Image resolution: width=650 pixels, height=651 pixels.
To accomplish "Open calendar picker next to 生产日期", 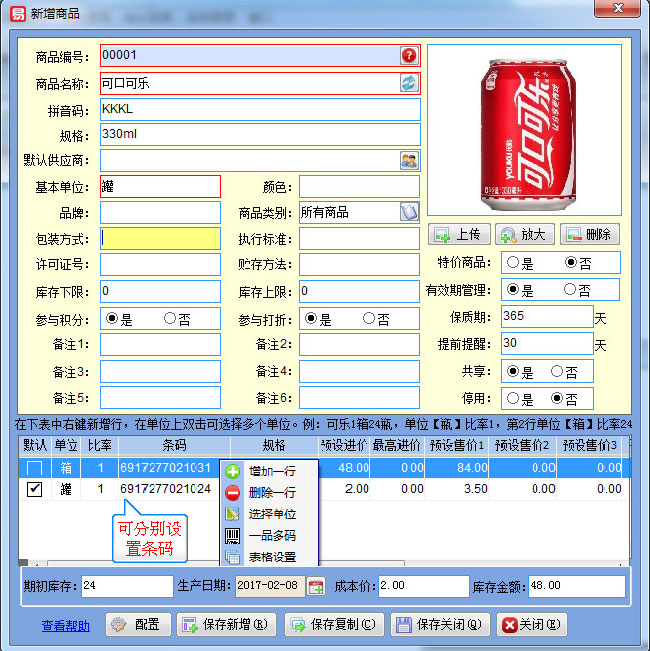I will pos(316,586).
